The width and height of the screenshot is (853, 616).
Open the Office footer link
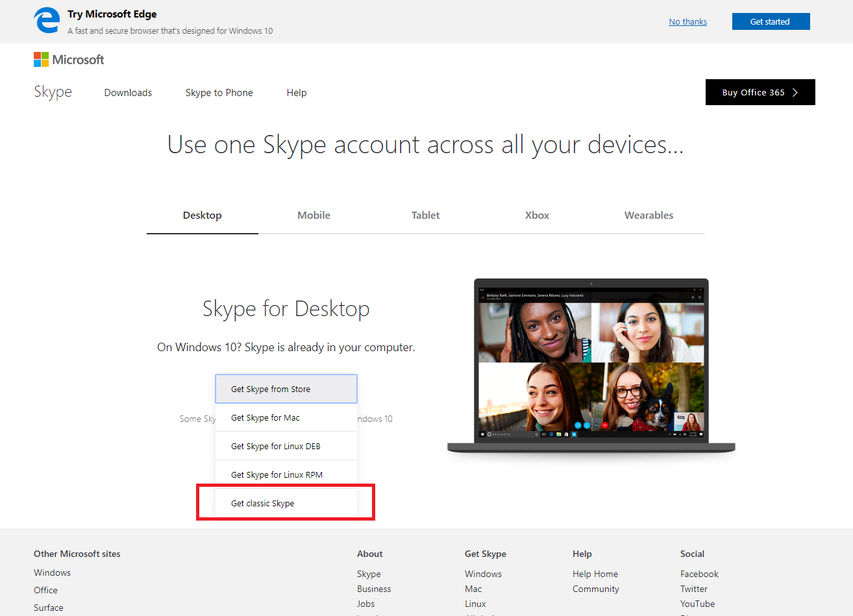click(45, 590)
